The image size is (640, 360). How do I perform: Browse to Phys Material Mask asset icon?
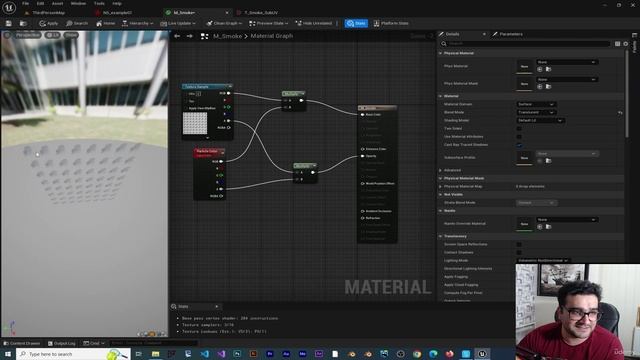(549, 87)
